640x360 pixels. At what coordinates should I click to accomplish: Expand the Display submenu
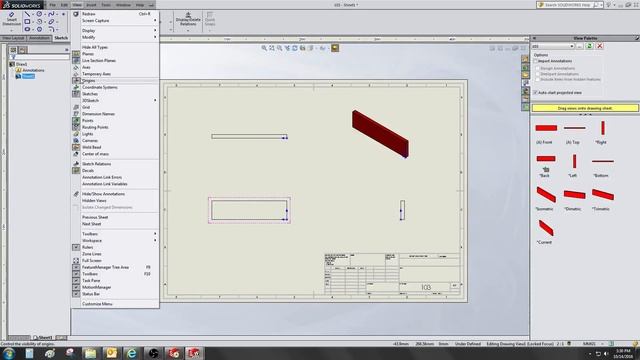[x=115, y=31]
